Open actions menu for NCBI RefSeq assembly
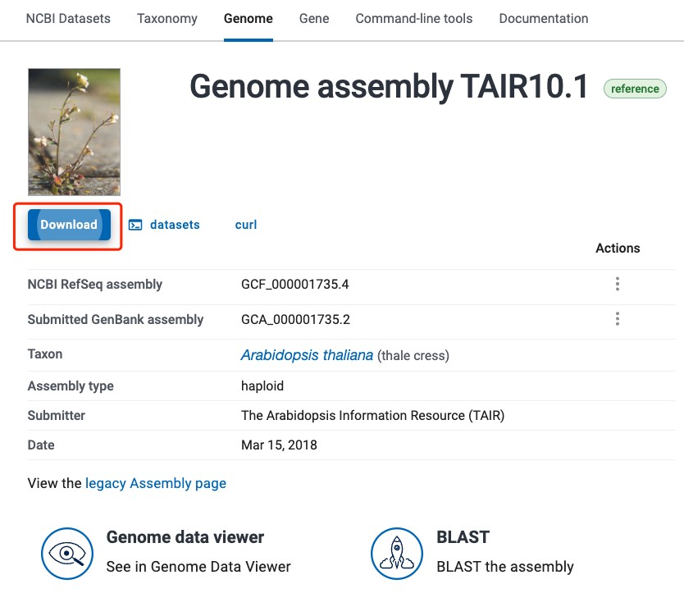Viewport: 684px width, 616px height. (x=618, y=285)
